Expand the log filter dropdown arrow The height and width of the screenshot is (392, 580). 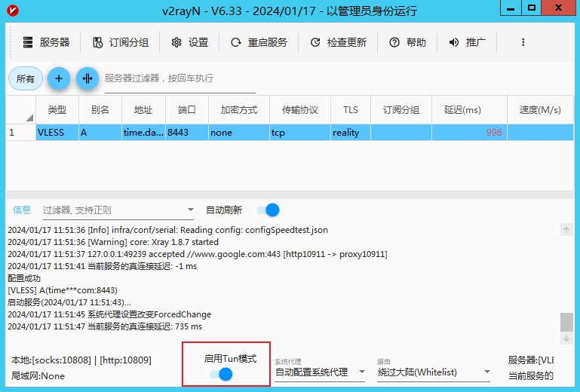coord(191,210)
